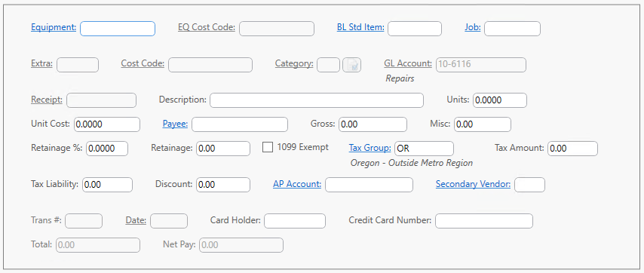Click the Retainage % field

[107, 149]
